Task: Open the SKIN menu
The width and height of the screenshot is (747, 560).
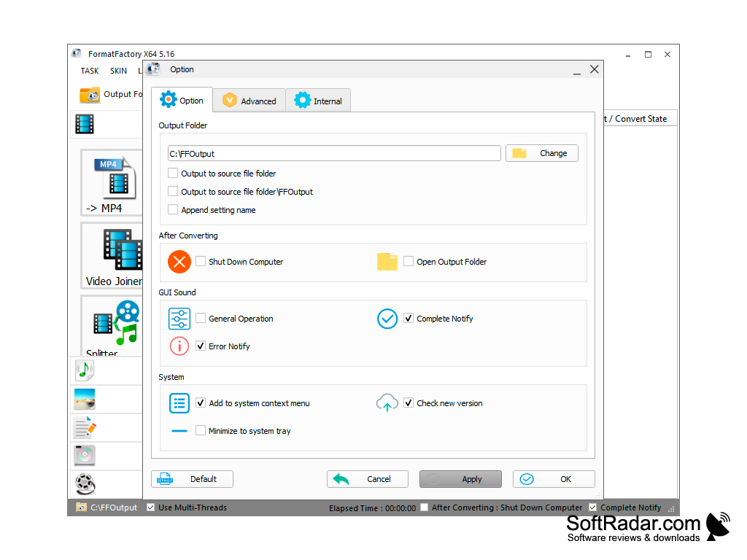Action: point(119,71)
